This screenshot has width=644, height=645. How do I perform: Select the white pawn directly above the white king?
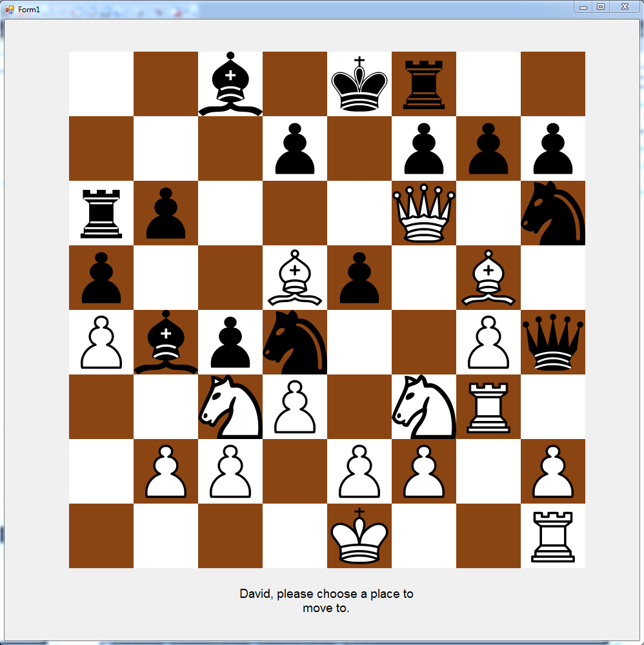pos(359,471)
